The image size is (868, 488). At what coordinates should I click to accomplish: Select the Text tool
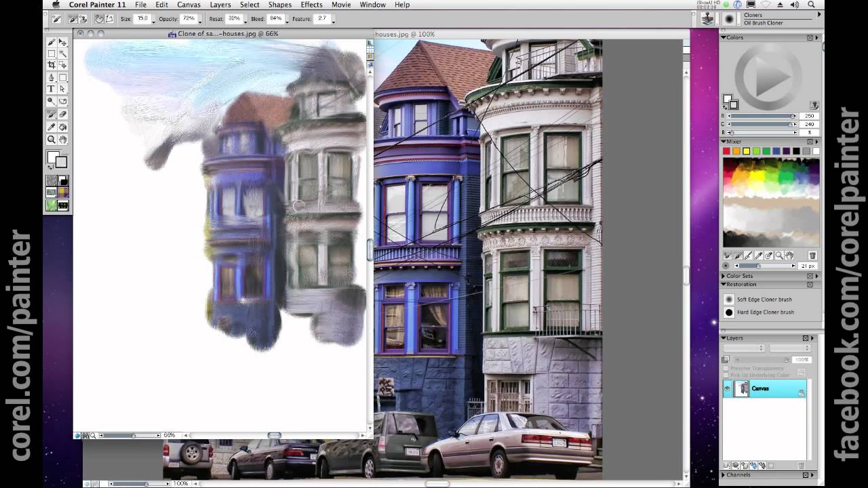coord(51,89)
